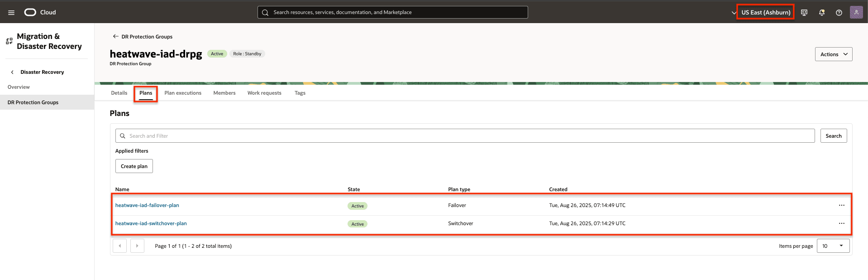Viewport: 868px width, 280px height.
Task: Click the Migration & Disaster Recovery icon
Action: coord(9,41)
